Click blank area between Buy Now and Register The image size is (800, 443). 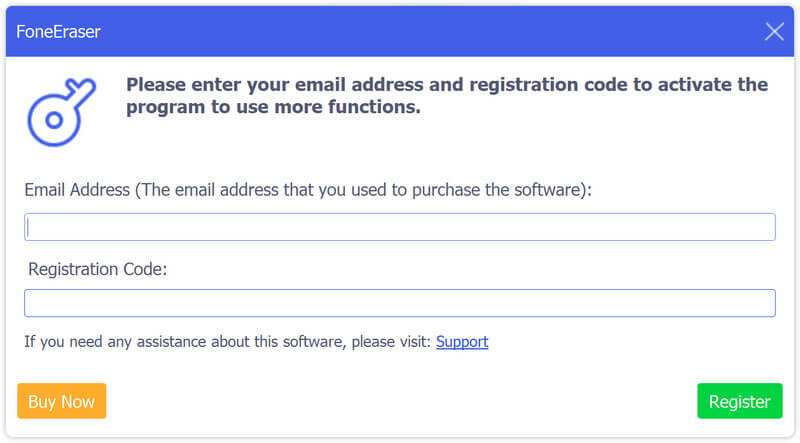pyautogui.click(x=400, y=402)
